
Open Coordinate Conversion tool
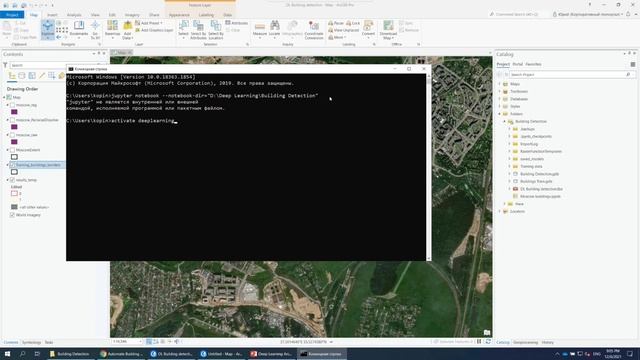(x=313, y=30)
